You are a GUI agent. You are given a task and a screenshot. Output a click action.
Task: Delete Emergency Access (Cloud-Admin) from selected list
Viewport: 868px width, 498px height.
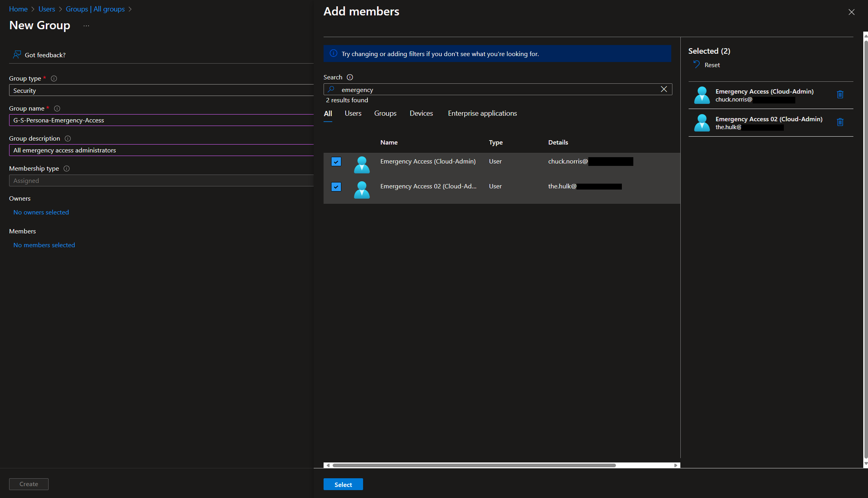[x=840, y=95]
